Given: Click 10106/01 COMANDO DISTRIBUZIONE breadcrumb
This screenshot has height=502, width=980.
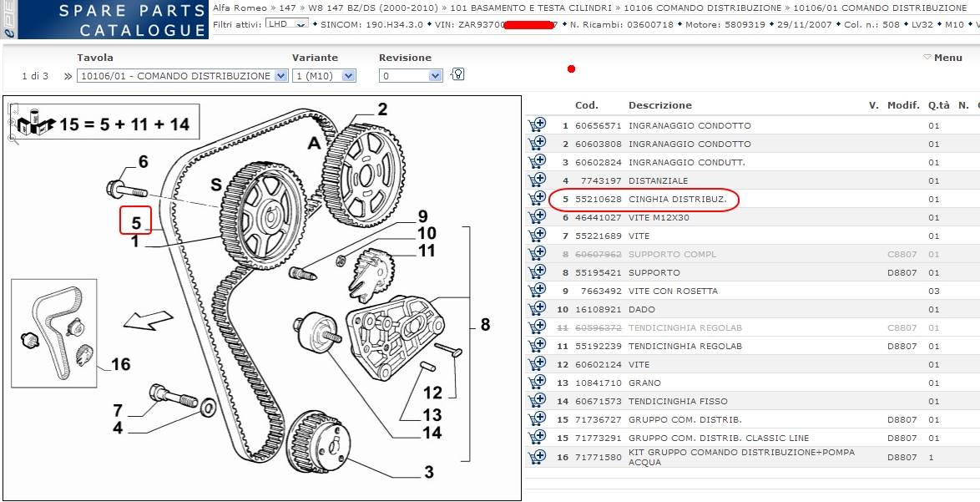Looking at the screenshot, I should tap(880, 8).
